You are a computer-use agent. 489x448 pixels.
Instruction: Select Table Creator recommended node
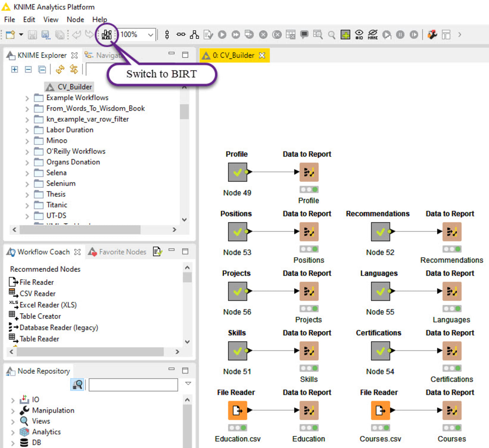[35, 316]
